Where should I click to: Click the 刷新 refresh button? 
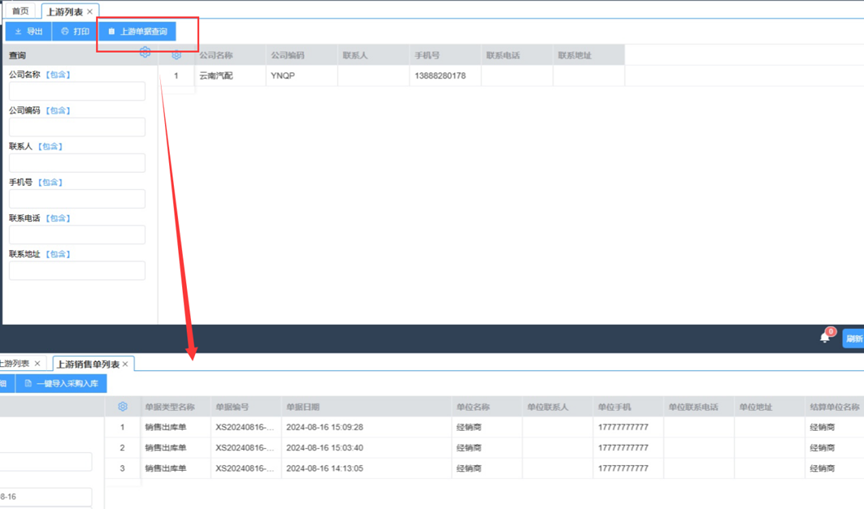coord(854,338)
